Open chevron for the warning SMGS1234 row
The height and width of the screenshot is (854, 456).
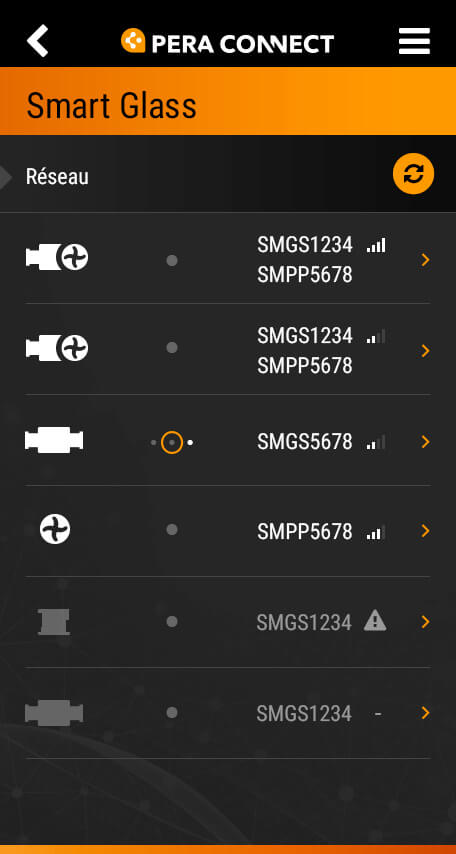[x=425, y=622]
